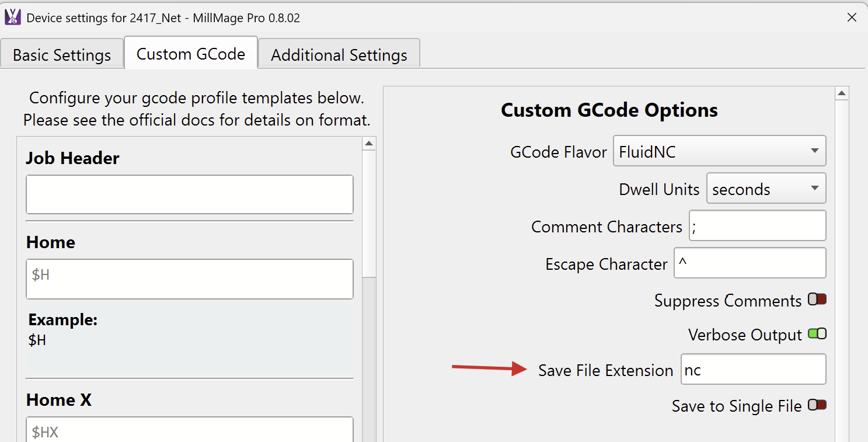The image size is (868, 442).
Task: Click the up arrow of templates list scrollbar
Action: click(x=369, y=144)
